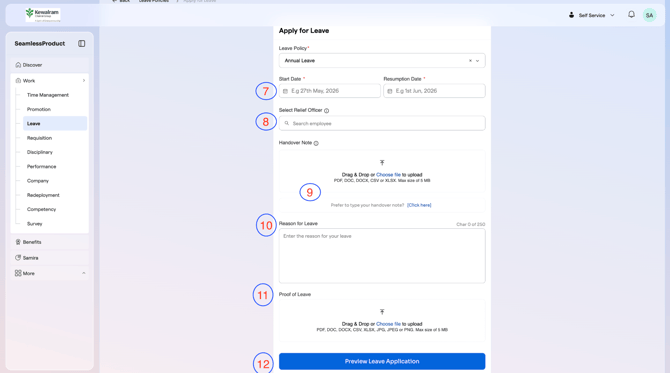Open Performance in sidebar
670x373 pixels.
tap(41, 167)
